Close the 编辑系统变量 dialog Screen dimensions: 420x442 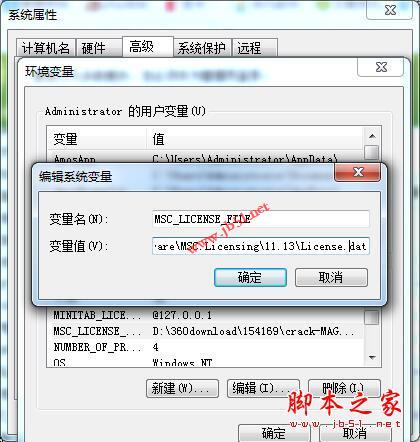point(357,172)
